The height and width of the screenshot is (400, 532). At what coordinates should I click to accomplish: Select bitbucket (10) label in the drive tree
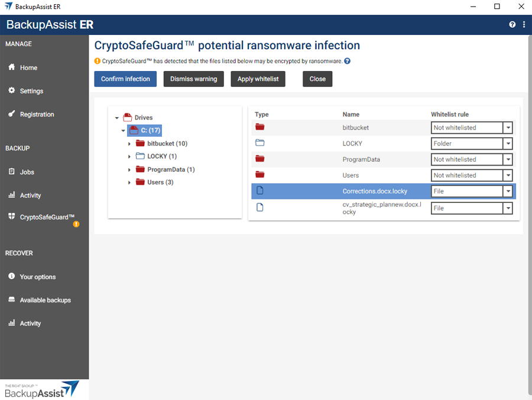click(x=167, y=144)
